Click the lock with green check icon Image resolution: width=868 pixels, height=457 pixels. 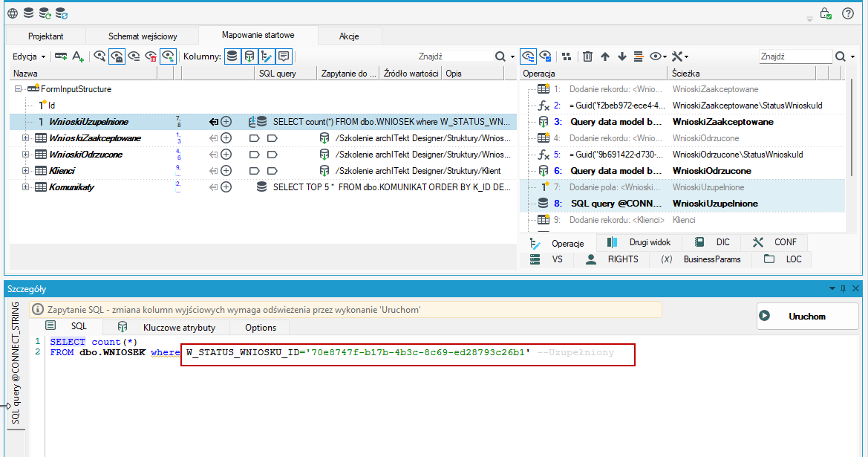[x=826, y=13]
